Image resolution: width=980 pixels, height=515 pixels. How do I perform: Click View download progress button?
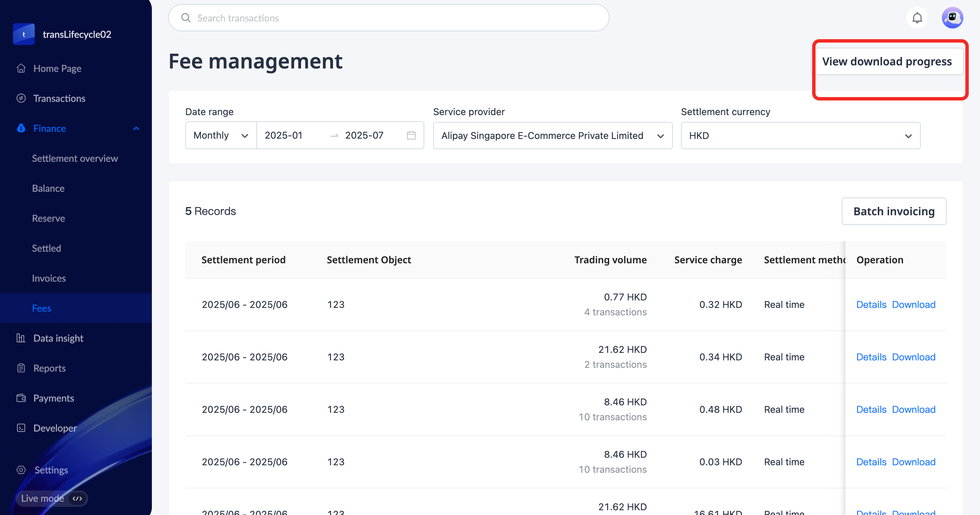[887, 62]
